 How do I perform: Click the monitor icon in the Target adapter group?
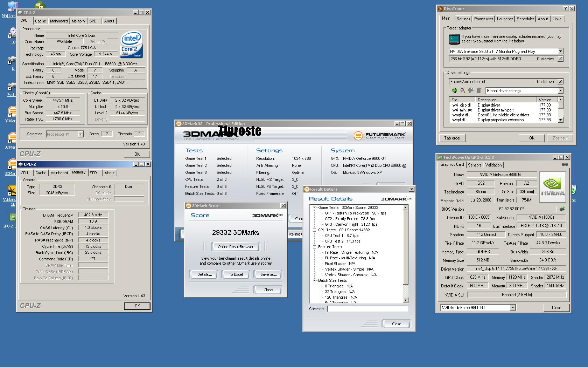[454, 39]
